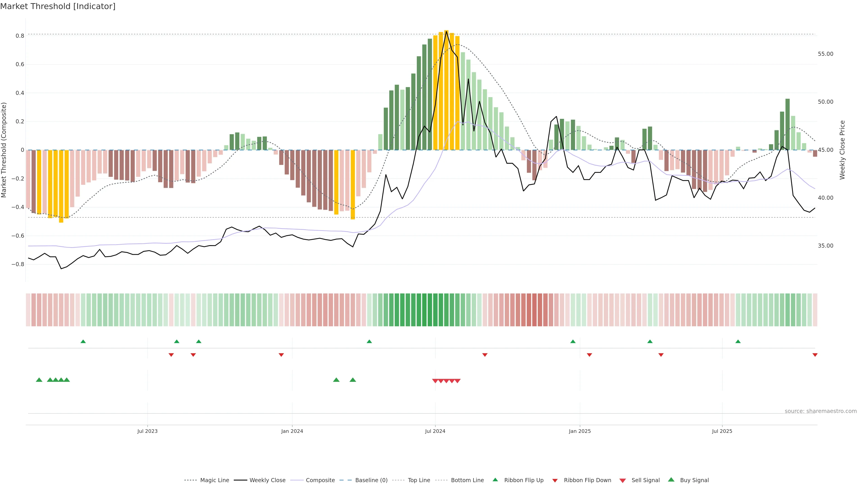
Task: Click the Jul 2025 x-axis label
Action: (722, 431)
